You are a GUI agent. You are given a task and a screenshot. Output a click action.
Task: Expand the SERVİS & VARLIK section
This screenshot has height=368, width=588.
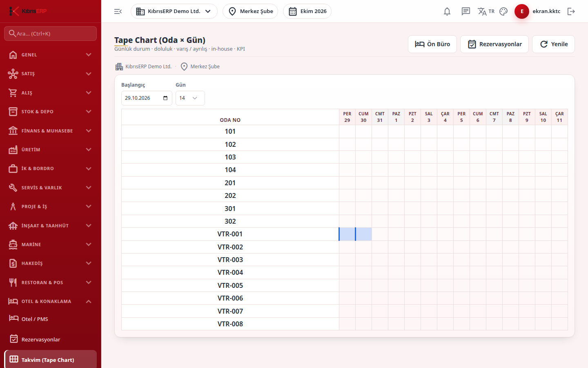point(51,188)
